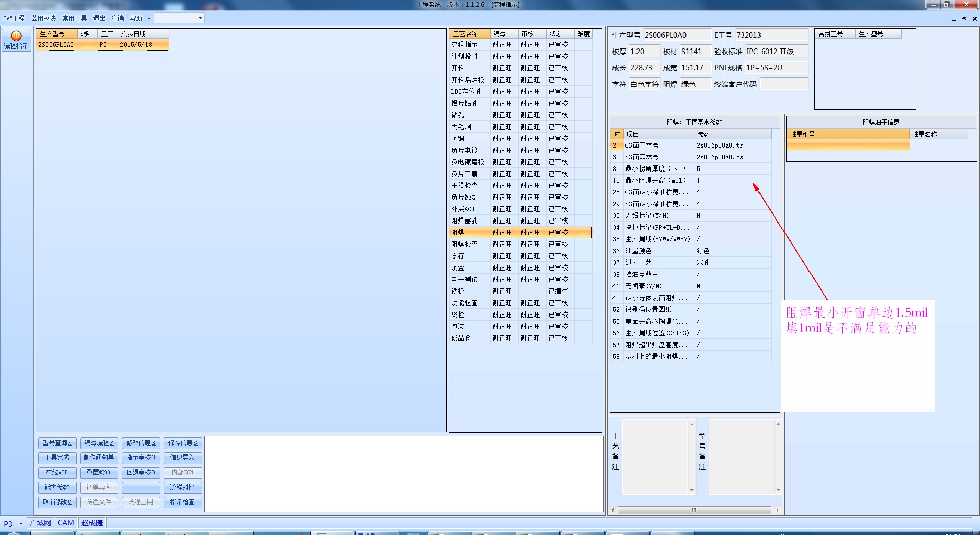Click the 回退审核 button
The height and width of the screenshot is (535, 980).
tap(140, 473)
